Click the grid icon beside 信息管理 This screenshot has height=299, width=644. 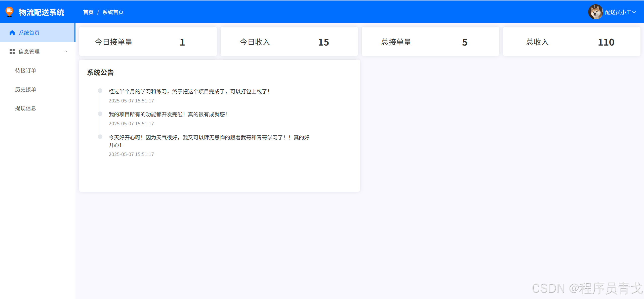pos(12,52)
